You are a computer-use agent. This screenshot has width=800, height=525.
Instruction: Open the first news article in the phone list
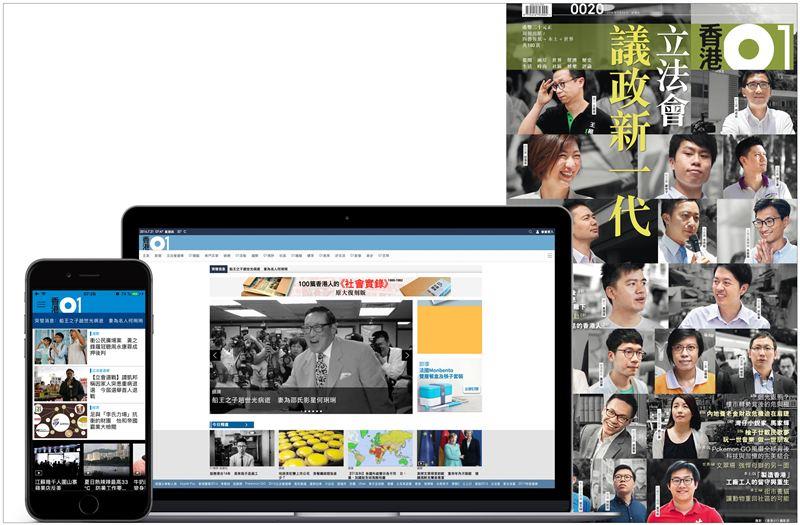tap(88, 346)
